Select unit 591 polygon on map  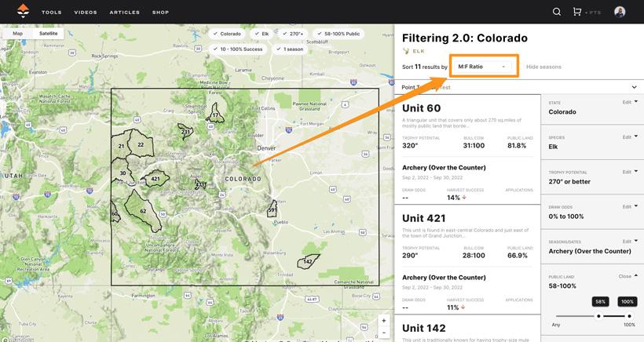point(272,209)
